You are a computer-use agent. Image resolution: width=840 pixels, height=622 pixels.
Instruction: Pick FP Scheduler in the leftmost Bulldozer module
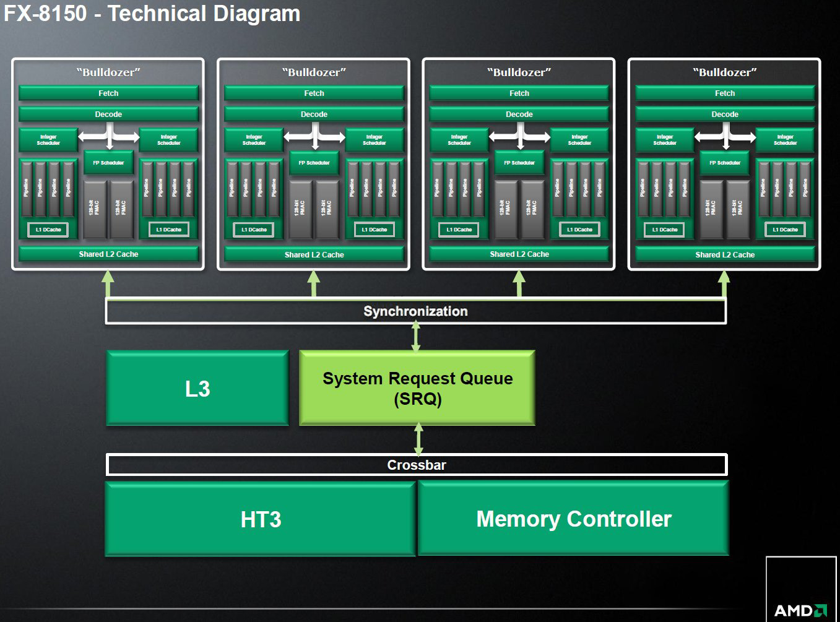(x=108, y=163)
